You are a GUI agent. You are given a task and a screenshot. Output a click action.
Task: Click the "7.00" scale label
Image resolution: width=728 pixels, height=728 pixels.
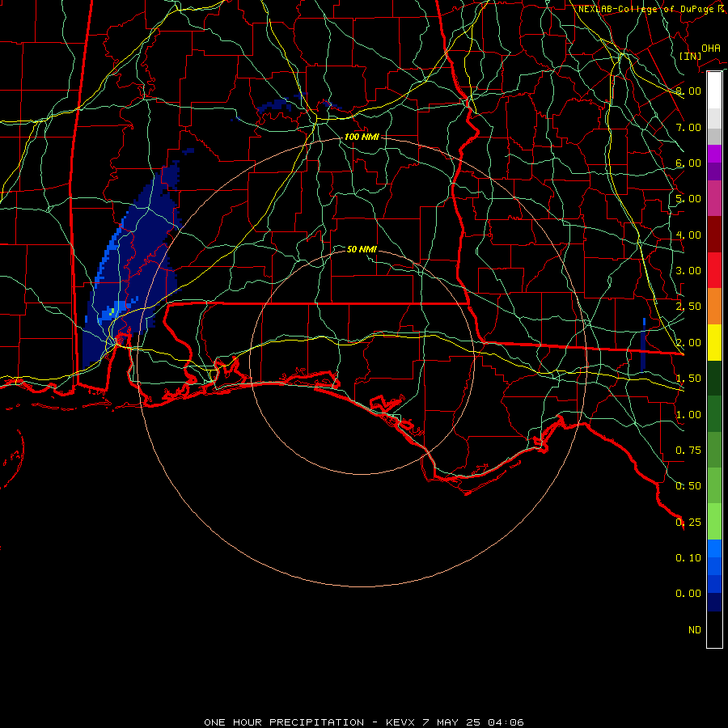click(x=688, y=127)
